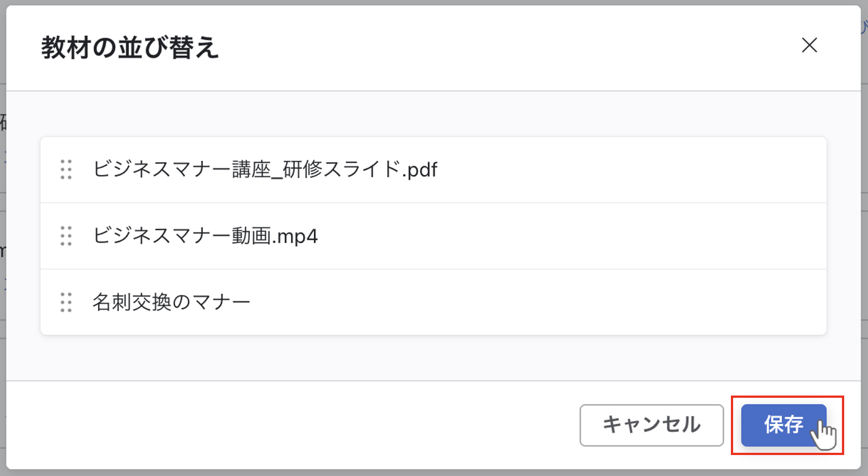
Task: Click the filename text ビジネスマナー動画.mp4
Action: point(206,236)
